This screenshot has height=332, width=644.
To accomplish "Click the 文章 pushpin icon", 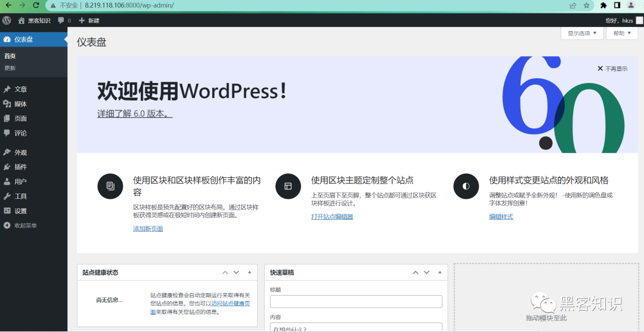I will tap(7, 90).
